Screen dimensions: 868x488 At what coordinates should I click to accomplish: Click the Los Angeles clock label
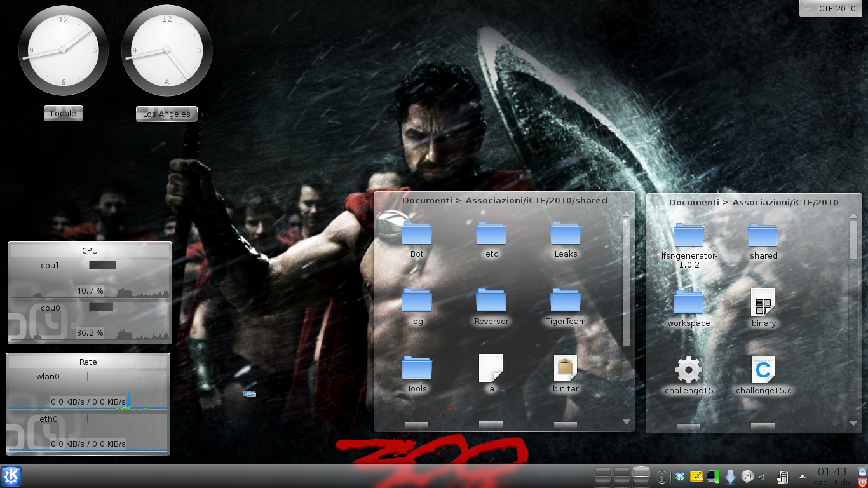[166, 114]
